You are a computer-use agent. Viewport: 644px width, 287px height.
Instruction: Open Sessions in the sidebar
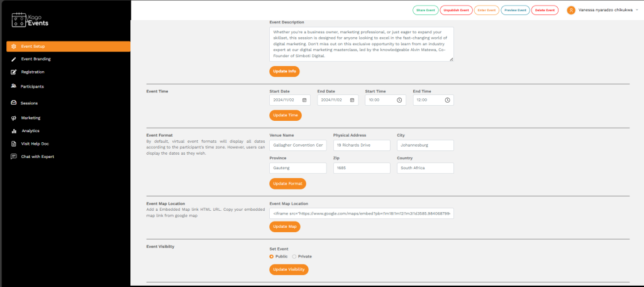coord(29,103)
